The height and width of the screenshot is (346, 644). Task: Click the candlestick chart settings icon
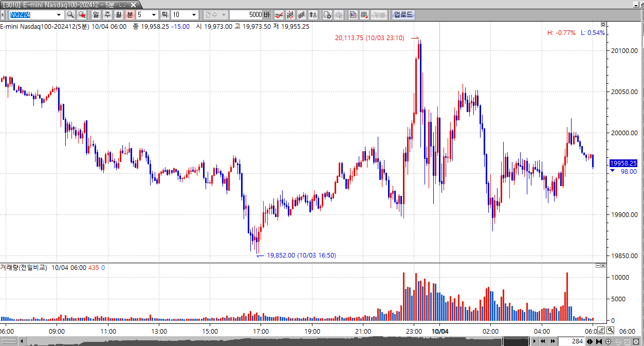290,15
